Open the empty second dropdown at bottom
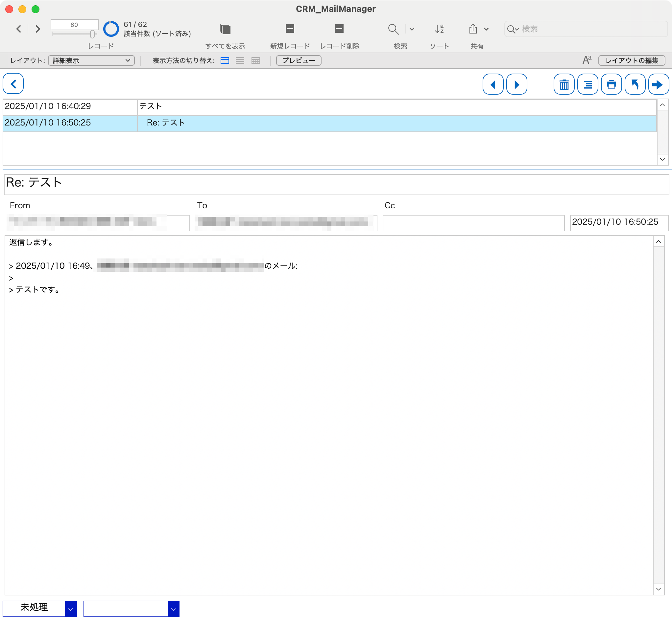Screen dimensions: 672x623 (x=131, y=609)
